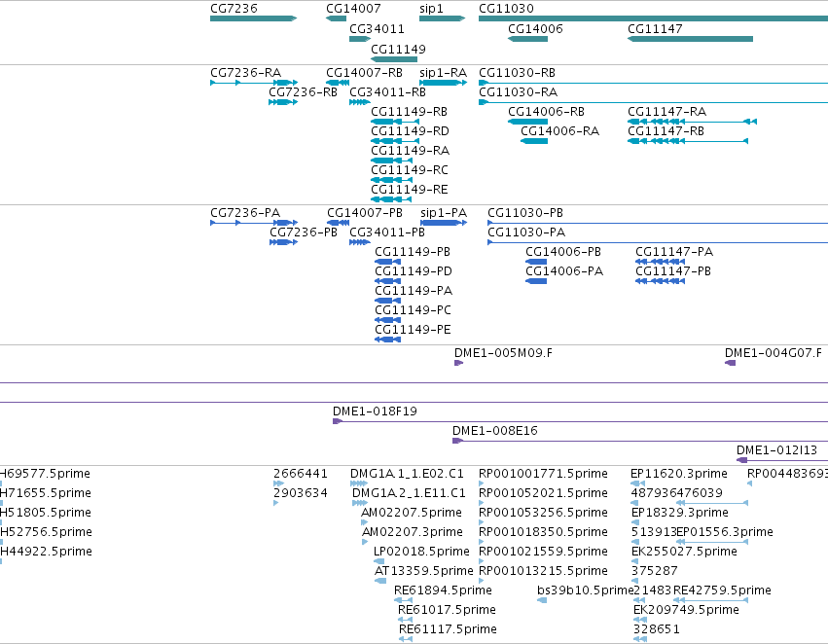Select EST AT13359.5prime
The image size is (828, 644).
[424, 571]
